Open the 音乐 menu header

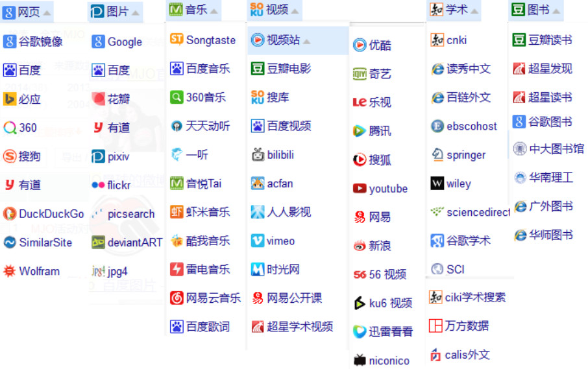click(195, 10)
